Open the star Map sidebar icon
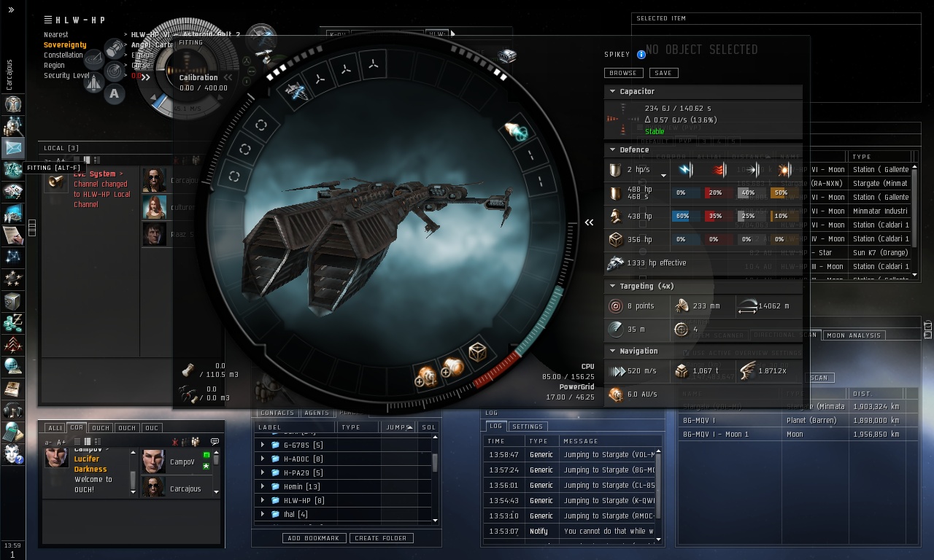This screenshot has height=560, width=934. [x=13, y=257]
